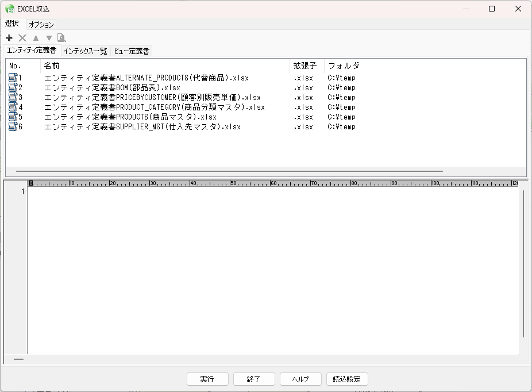Maximize the EXCEL取込 window
The height and width of the screenshot is (392, 532).
pos(492,9)
